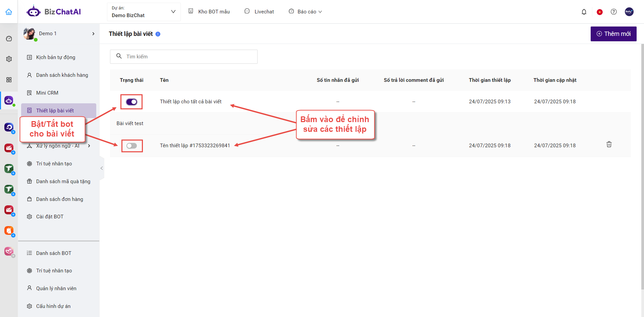Click the search magnifier icon
Viewport: 644px width, 317px height.
pos(119,56)
